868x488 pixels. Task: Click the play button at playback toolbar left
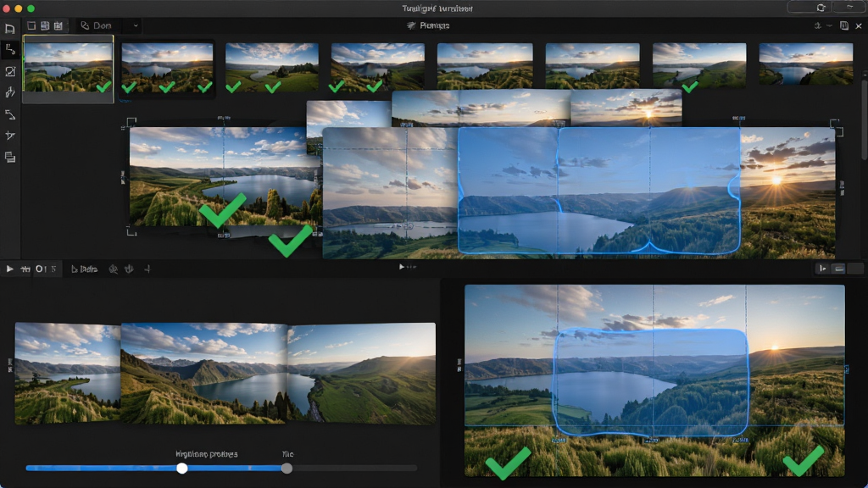pos(9,269)
